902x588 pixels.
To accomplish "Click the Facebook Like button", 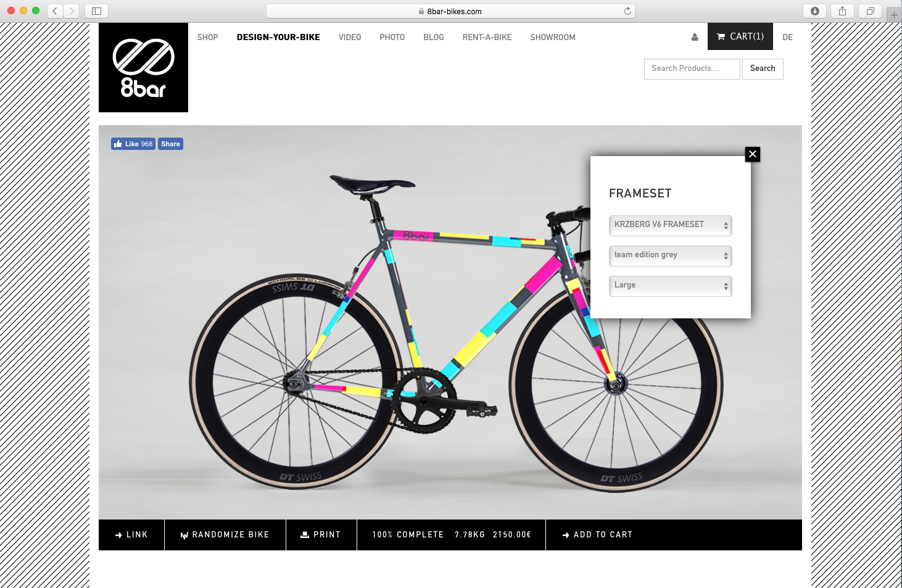I will click(x=133, y=144).
